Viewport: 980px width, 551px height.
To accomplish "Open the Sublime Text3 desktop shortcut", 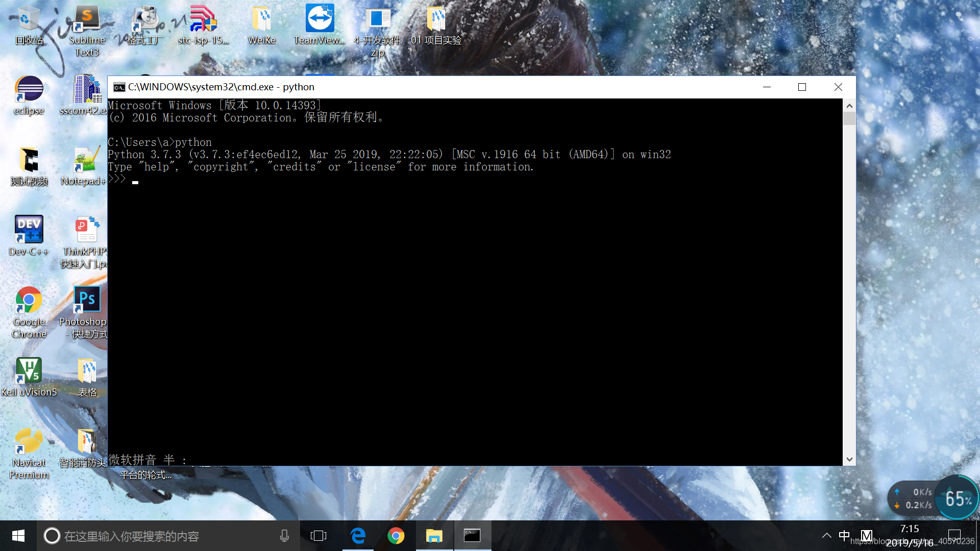I will 87,30.
